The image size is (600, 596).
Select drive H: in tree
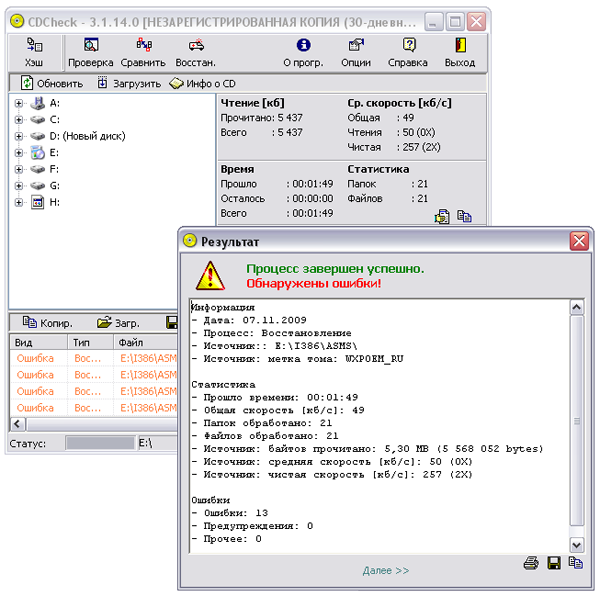pyautogui.click(x=55, y=202)
